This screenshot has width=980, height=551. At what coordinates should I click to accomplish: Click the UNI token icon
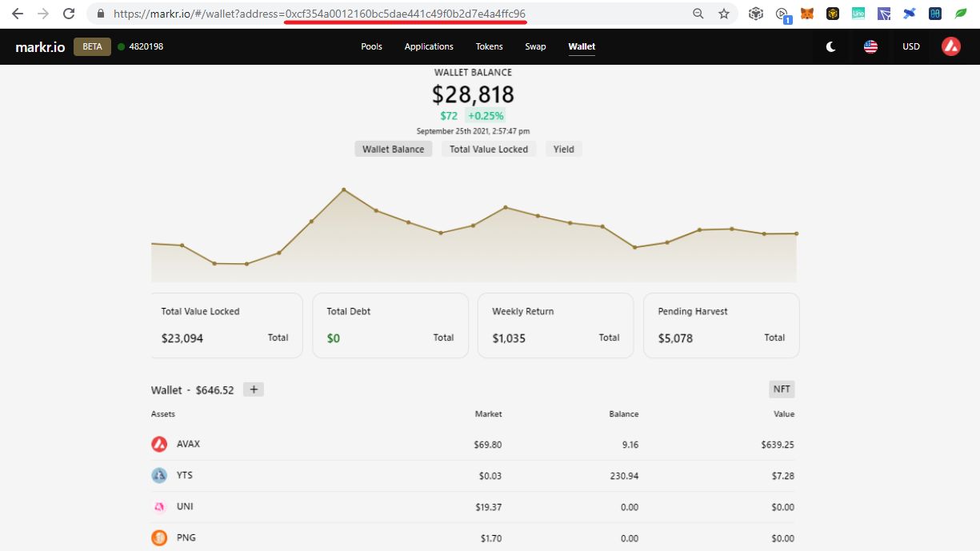(159, 506)
